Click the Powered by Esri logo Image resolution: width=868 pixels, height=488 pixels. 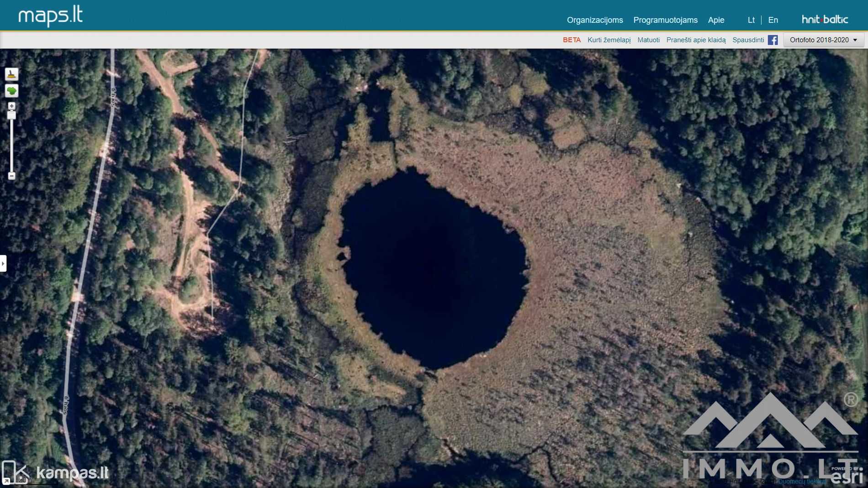click(x=847, y=475)
